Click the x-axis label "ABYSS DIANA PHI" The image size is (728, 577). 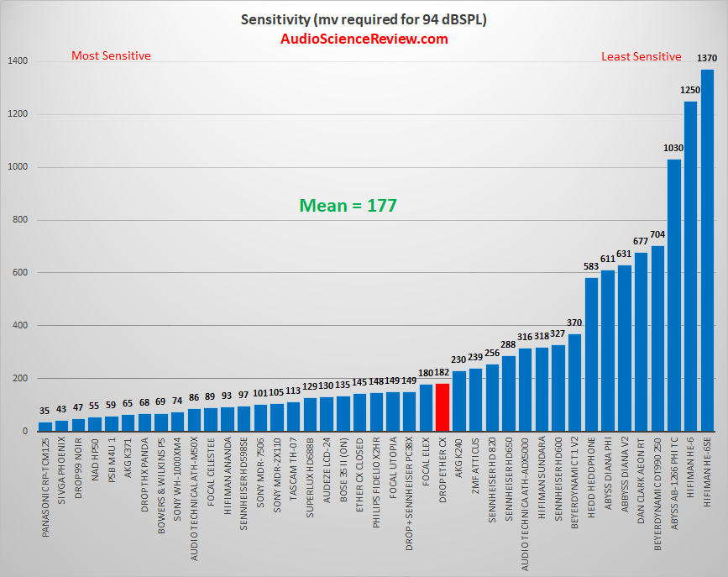pyautogui.click(x=608, y=474)
